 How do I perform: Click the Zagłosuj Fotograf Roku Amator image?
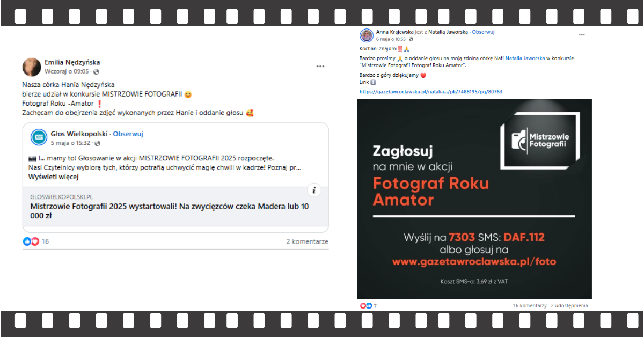pyautogui.click(x=474, y=199)
